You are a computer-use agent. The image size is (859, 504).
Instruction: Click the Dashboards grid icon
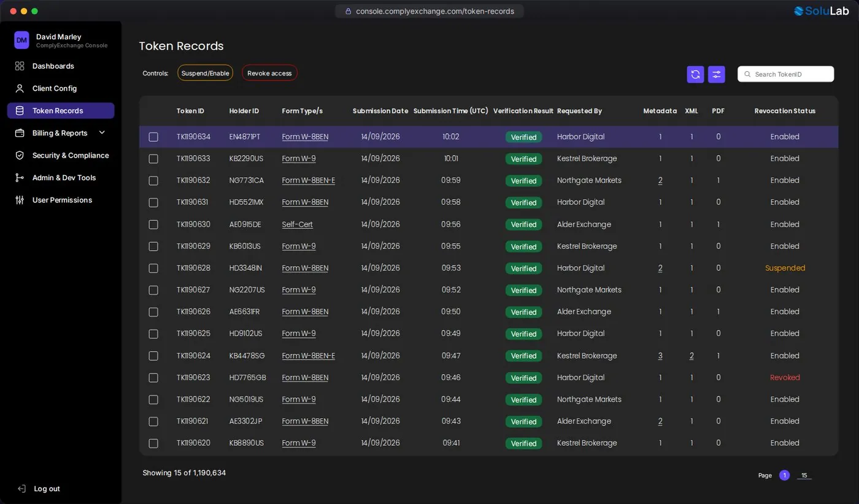coord(20,66)
